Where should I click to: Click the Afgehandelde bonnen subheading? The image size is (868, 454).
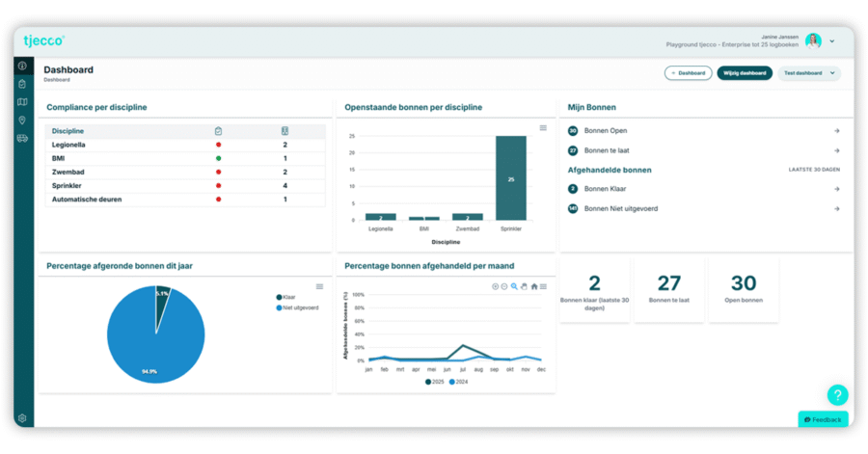point(610,171)
